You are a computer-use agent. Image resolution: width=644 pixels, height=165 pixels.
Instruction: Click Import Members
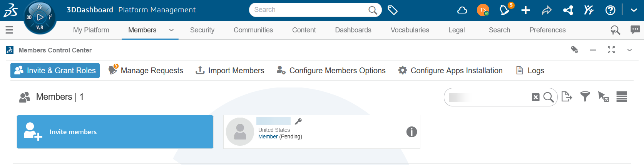click(230, 71)
